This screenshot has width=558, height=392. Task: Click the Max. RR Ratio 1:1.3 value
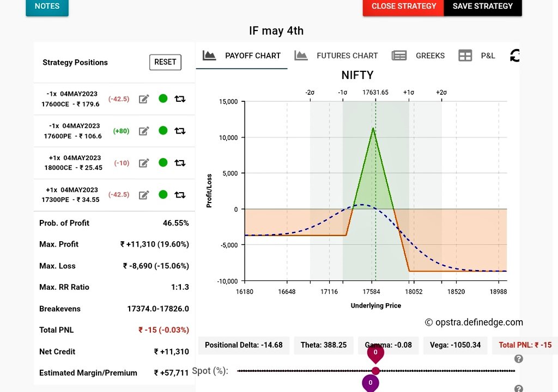tap(180, 287)
